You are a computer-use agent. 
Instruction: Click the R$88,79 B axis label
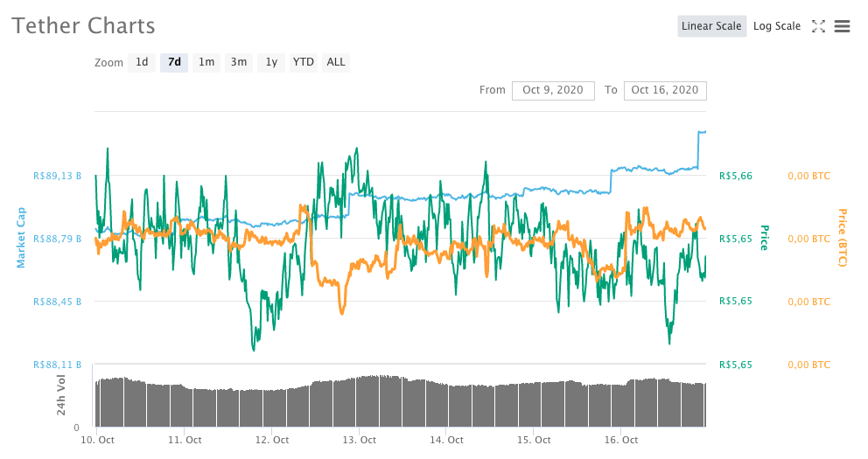[x=58, y=239]
